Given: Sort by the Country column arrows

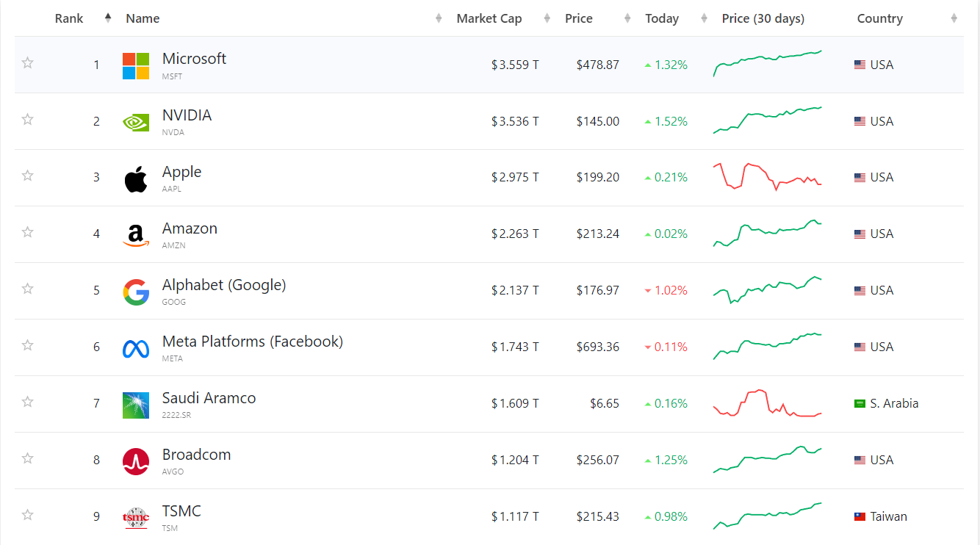Looking at the screenshot, I should pos(954,18).
